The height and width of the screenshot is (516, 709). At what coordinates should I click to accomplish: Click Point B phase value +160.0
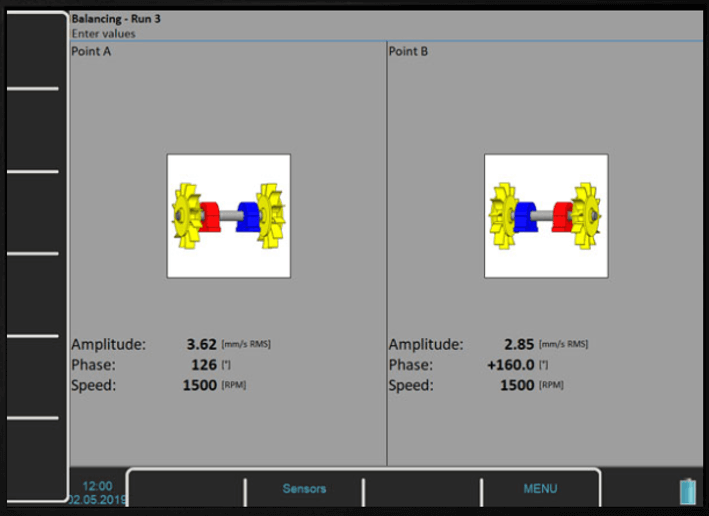click(x=511, y=365)
